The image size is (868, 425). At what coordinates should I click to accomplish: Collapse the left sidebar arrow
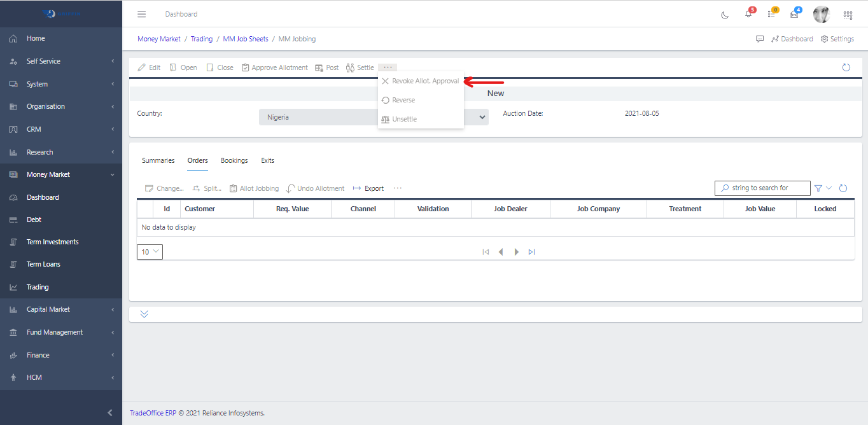pyautogui.click(x=109, y=413)
